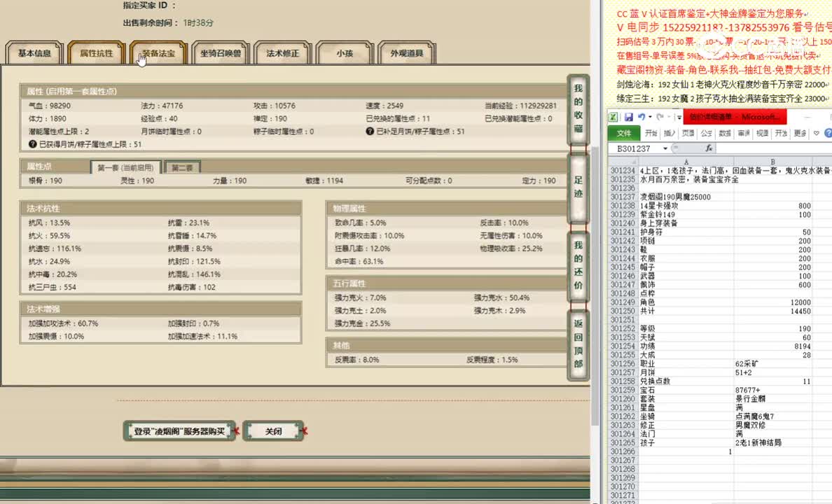Open the 装备法宝 tab

(x=159, y=53)
